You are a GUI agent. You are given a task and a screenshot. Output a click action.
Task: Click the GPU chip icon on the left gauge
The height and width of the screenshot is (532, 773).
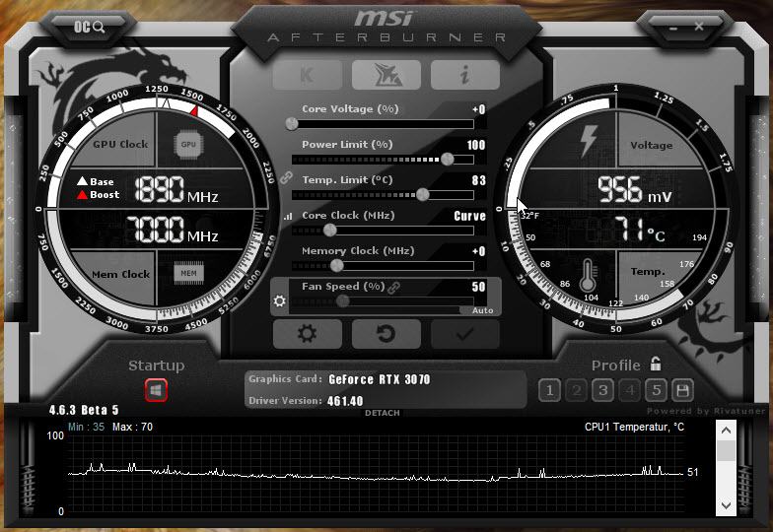(x=188, y=144)
